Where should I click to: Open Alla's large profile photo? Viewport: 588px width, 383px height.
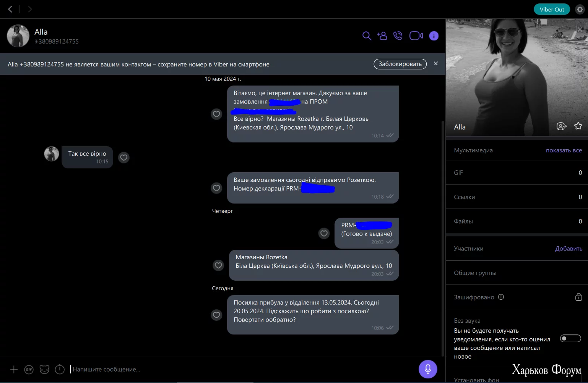(517, 78)
